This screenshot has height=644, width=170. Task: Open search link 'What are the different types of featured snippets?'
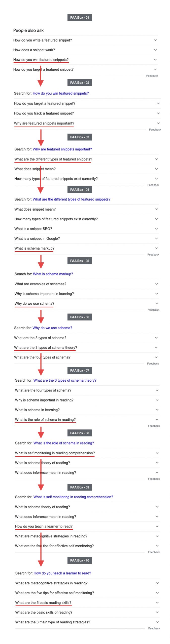pyautogui.click(x=72, y=199)
